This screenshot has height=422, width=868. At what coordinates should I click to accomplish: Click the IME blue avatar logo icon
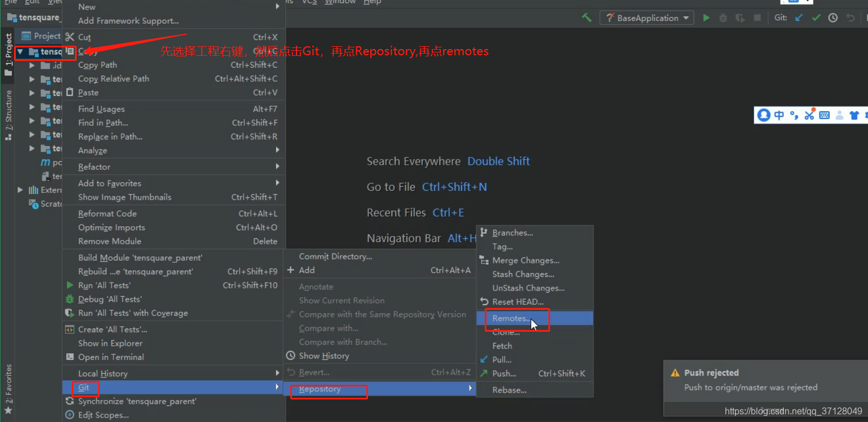click(x=764, y=115)
